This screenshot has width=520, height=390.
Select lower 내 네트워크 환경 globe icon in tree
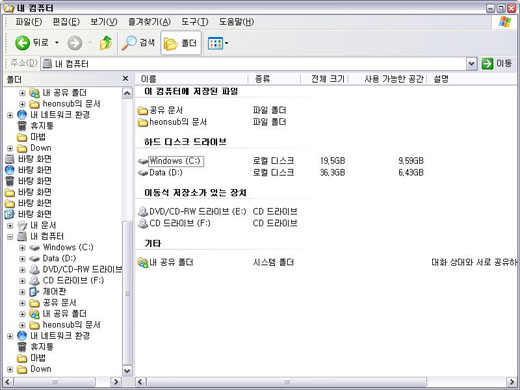click(22, 336)
